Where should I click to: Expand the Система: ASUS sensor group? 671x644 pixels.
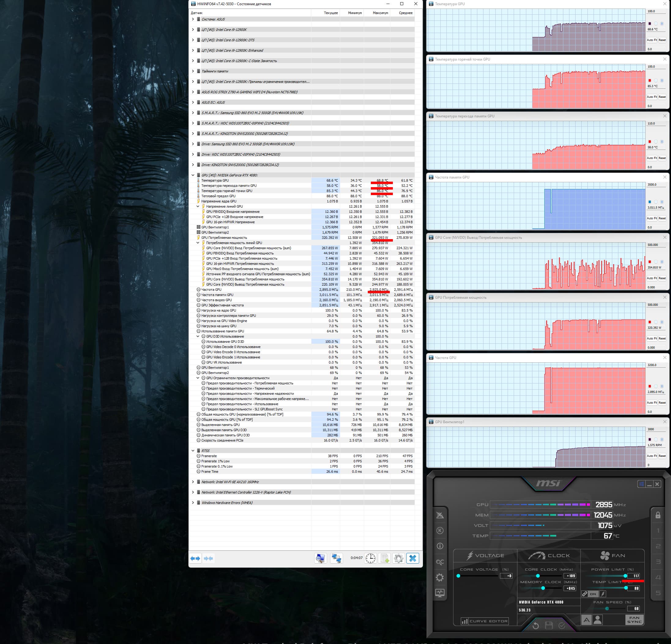(x=193, y=19)
